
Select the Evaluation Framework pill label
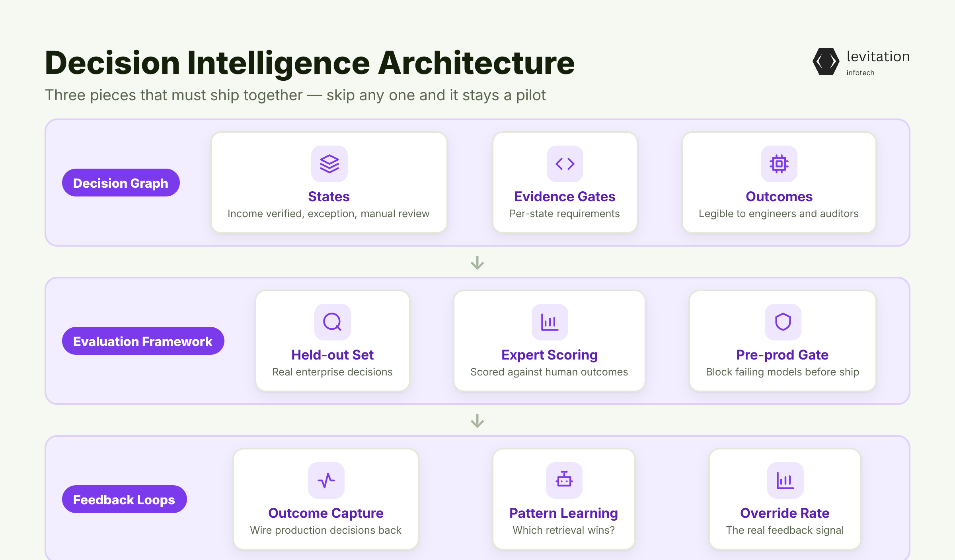tap(143, 341)
